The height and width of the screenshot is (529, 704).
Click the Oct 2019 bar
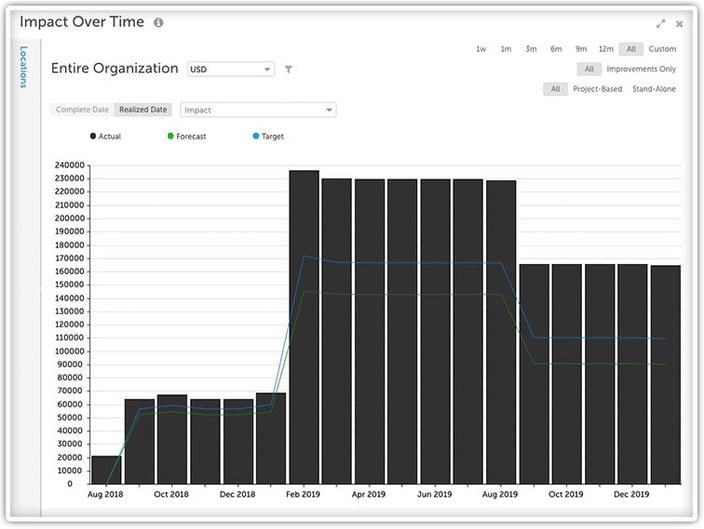click(x=567, y=374)
